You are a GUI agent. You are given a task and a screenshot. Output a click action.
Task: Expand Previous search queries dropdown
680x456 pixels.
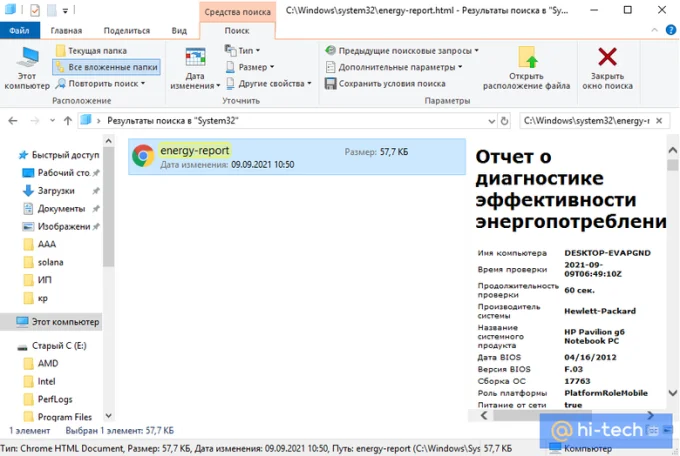401,50
